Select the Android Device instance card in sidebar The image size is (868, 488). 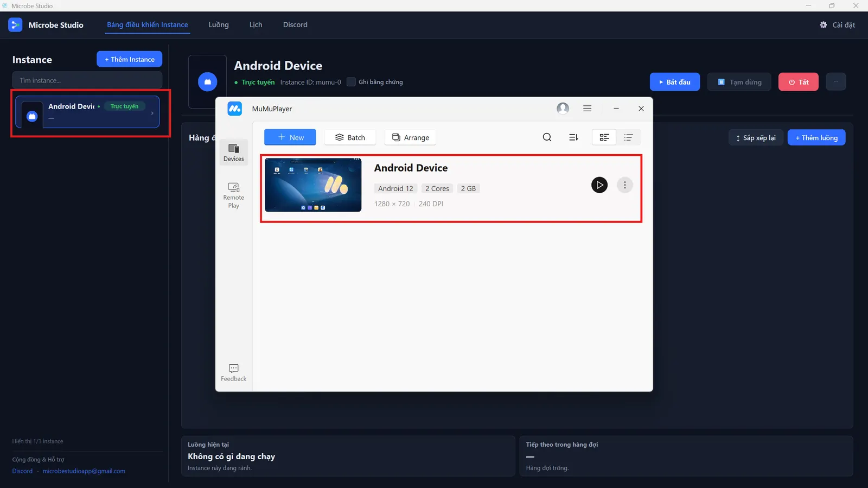[87, 112]
